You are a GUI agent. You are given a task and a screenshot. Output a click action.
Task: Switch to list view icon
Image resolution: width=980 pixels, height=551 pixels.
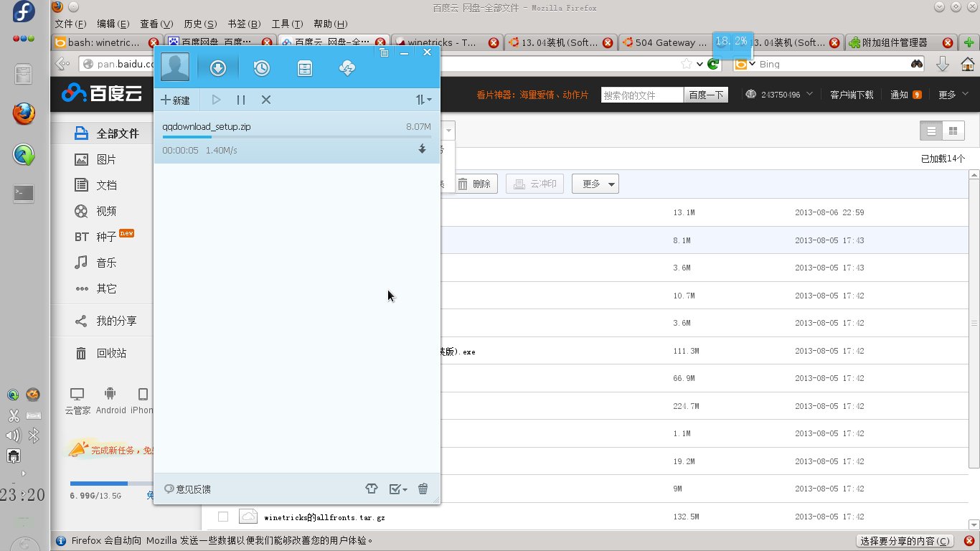(x=931, y=131)
